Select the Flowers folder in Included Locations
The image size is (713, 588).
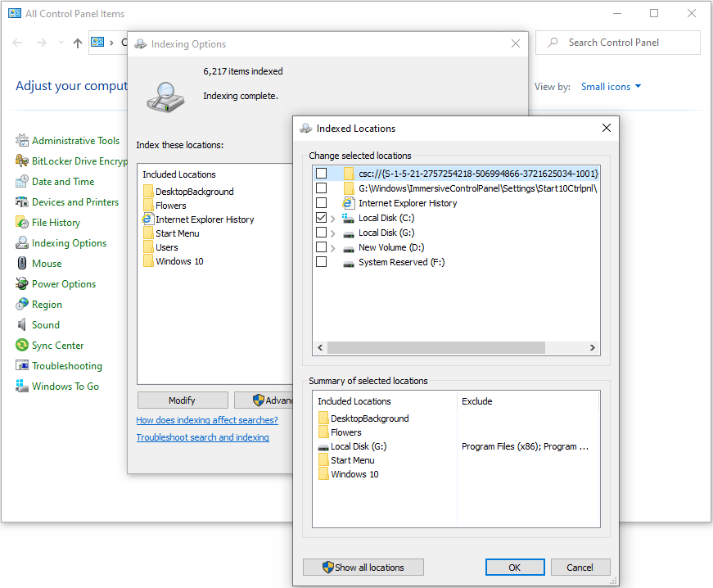click(171, 206)
